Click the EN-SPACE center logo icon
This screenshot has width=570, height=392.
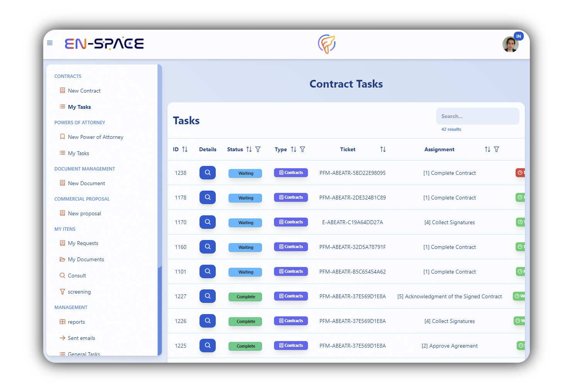pos(326,44)
